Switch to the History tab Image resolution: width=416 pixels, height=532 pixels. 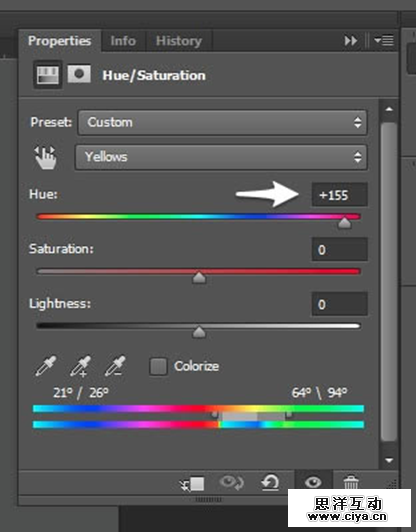click(179, 41)
